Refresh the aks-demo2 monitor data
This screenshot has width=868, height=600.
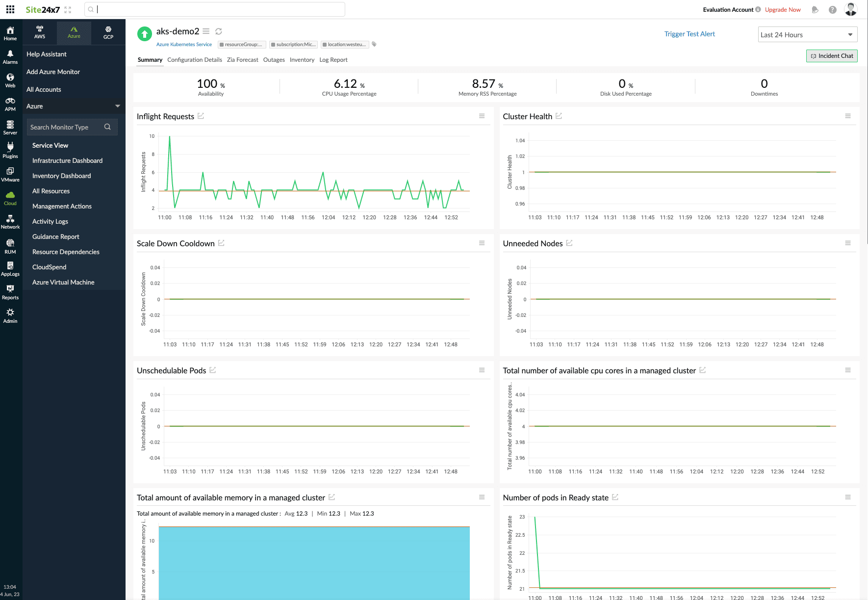pos(219,31)
